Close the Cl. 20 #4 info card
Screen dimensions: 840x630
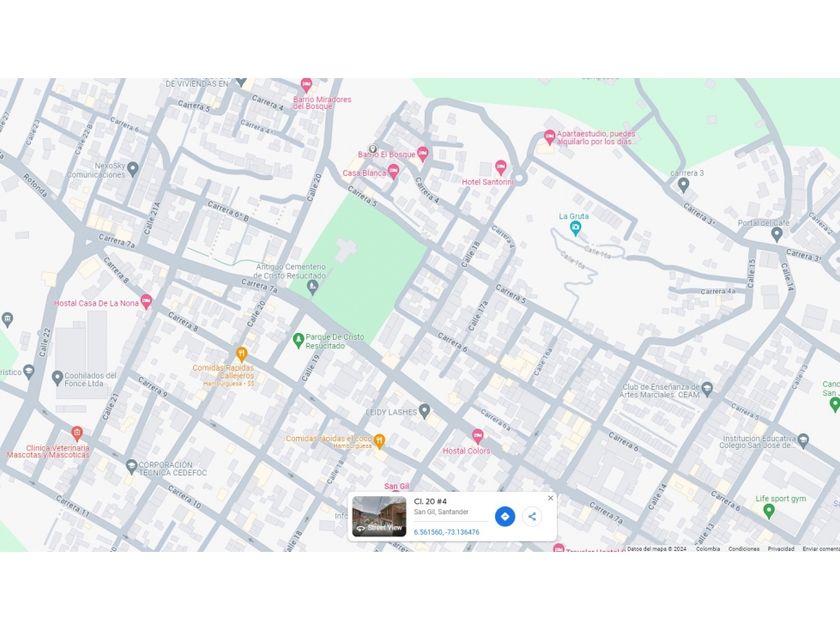coord(550,498)
